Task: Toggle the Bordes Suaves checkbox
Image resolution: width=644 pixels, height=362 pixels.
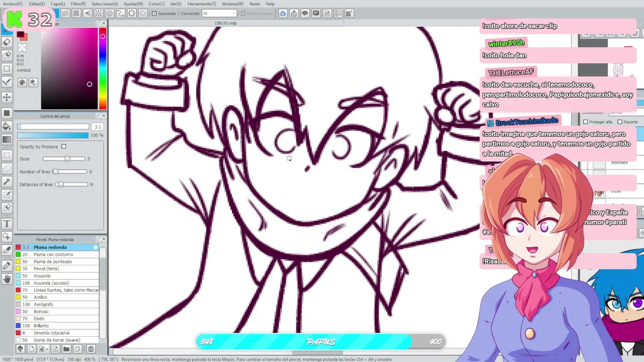Action: pyautogui.click(x=243, y=14)
